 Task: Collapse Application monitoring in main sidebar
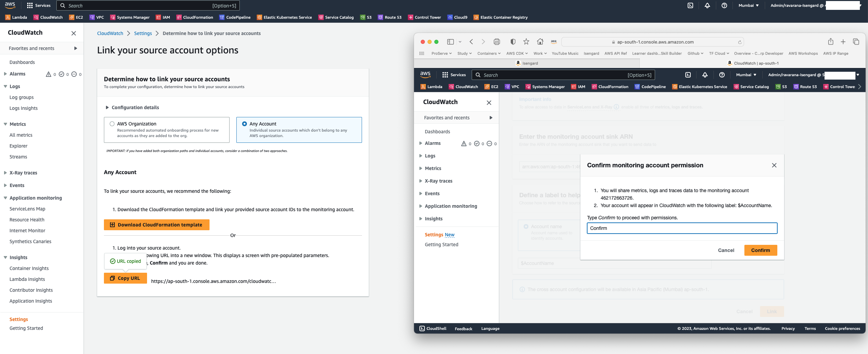coord(5,198)
